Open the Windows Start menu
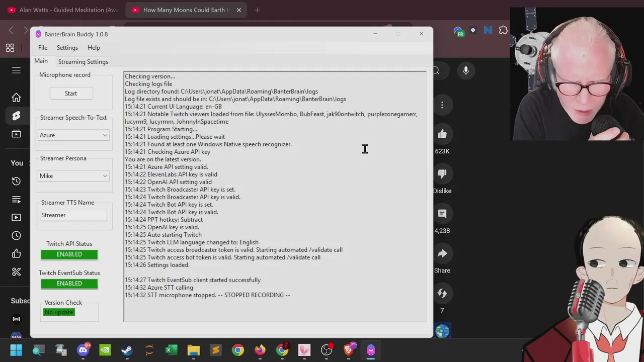 [x=16, y=350]
